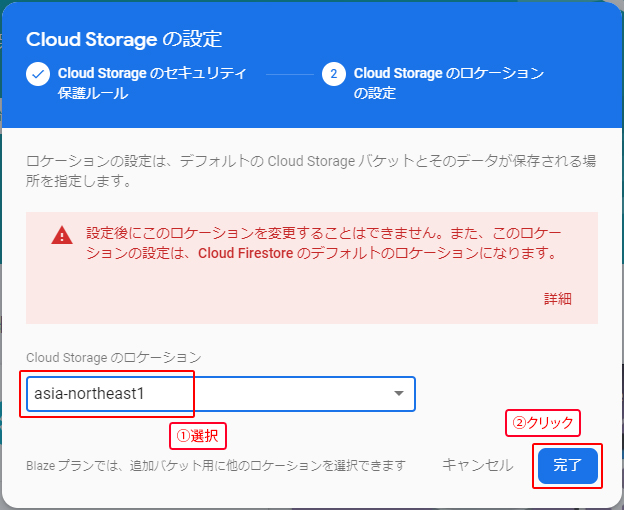Click the Cloud Storage のロケーション field label

(113, 357)
